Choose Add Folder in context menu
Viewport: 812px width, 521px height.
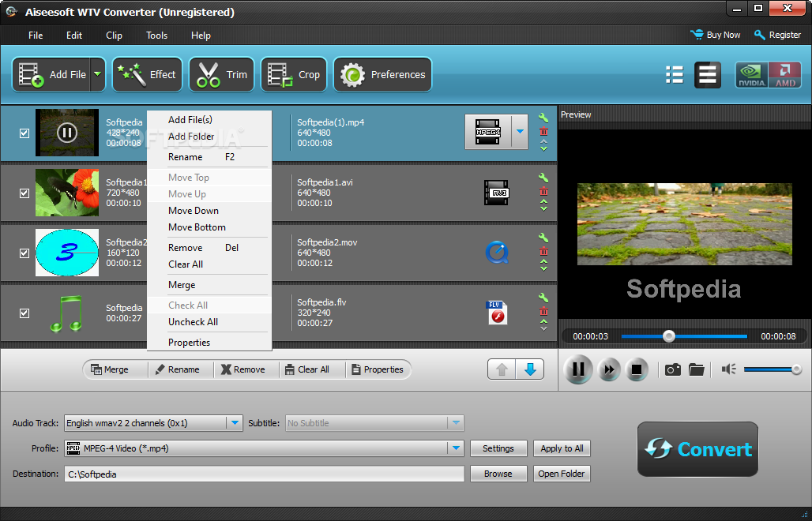(209, 136)
